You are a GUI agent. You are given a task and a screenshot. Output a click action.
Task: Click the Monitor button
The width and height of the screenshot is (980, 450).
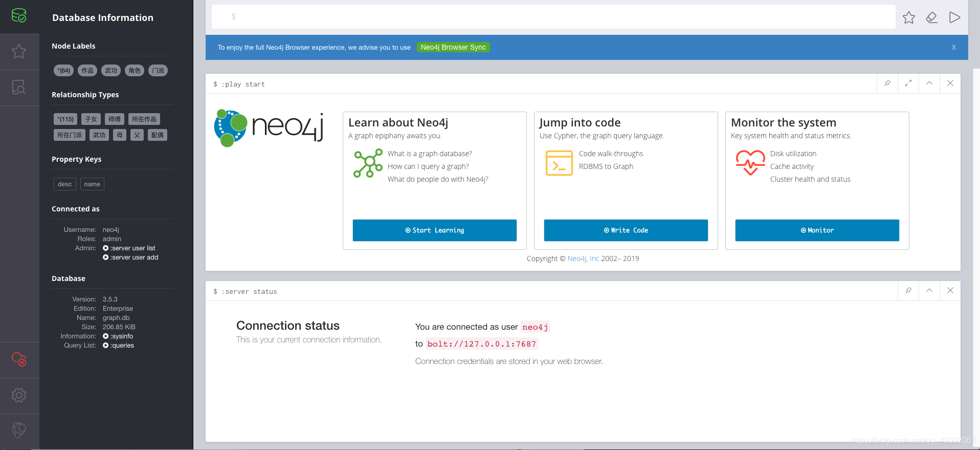coord(817,230)
